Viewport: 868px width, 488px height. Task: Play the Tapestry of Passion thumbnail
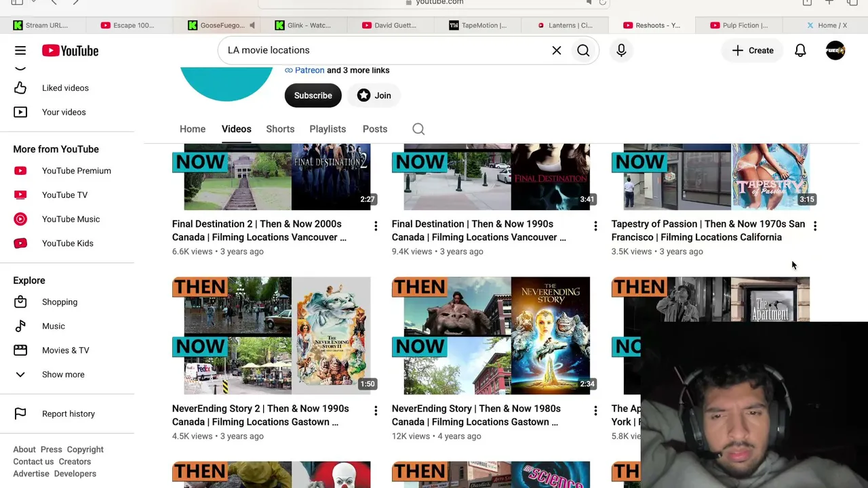(x=711, y=177)
